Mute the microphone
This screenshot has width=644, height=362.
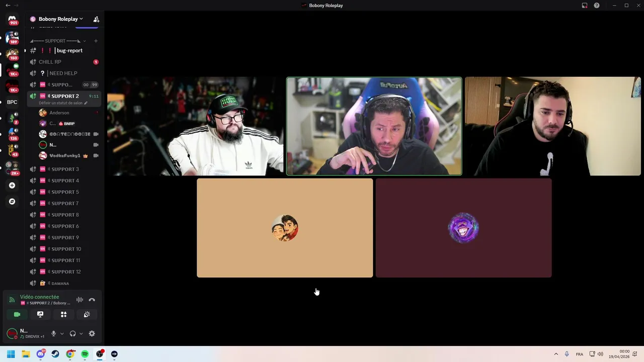53,333
